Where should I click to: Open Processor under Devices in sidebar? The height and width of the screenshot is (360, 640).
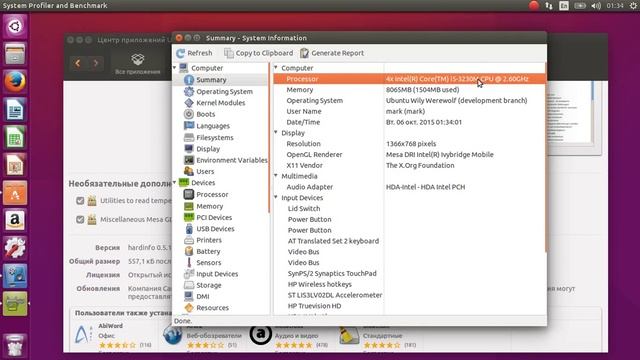[x=212, y=194]
